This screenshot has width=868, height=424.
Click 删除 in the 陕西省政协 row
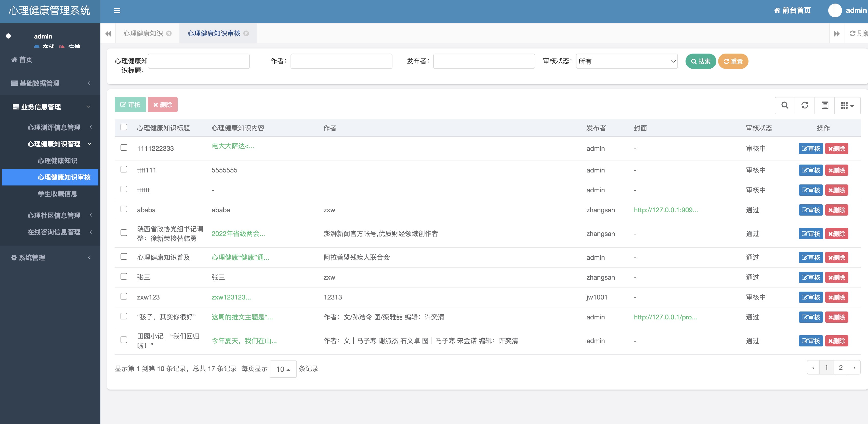tap(836, 234)
